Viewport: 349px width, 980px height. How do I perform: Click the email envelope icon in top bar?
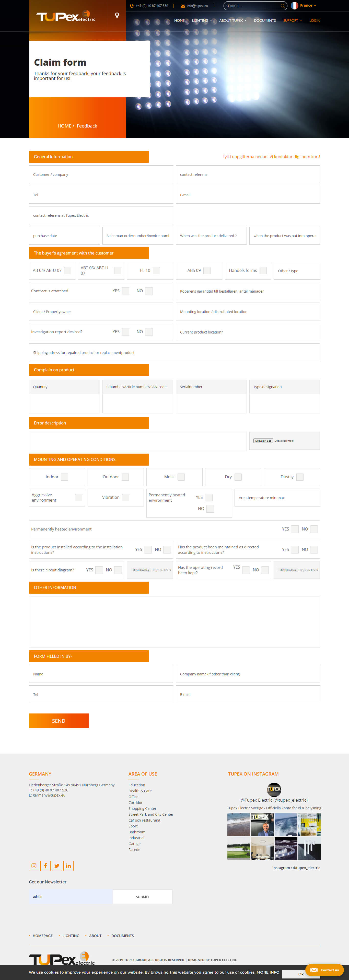pyautogui.click(x=183, y=6)
